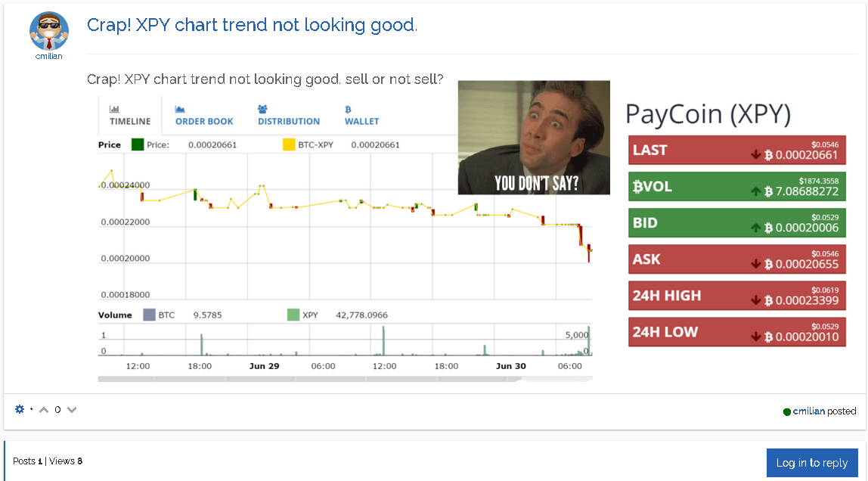Click the BTC volume value 9.5785
Screen dimensions: 868x481
(x=208, y=315)
